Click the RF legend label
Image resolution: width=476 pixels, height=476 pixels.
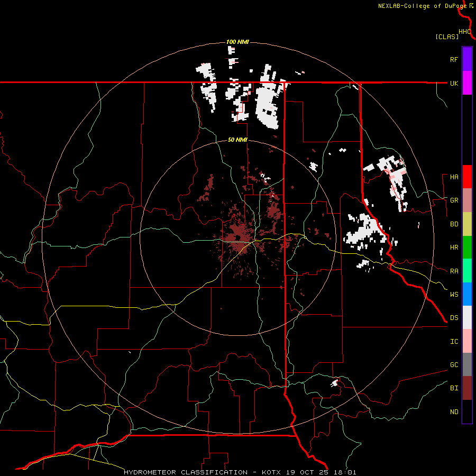(454, 59)
